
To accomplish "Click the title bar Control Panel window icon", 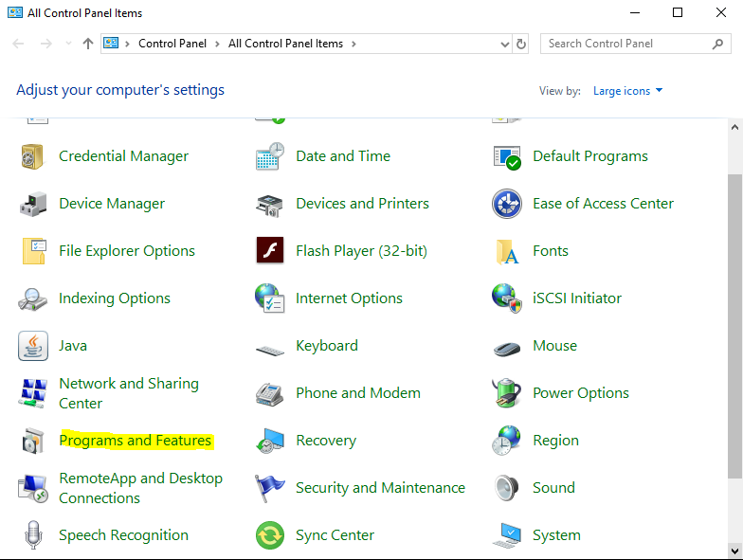I will 15,12.
